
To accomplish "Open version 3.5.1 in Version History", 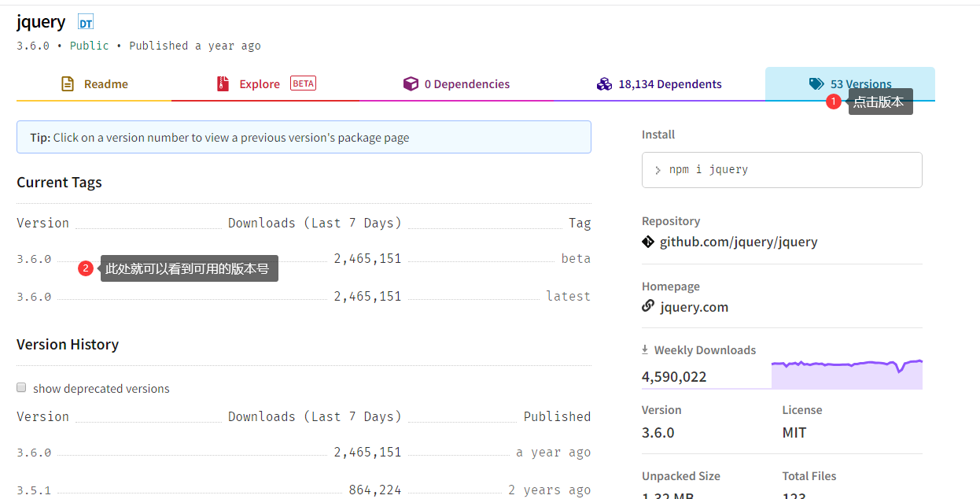I will click(34, 490).
